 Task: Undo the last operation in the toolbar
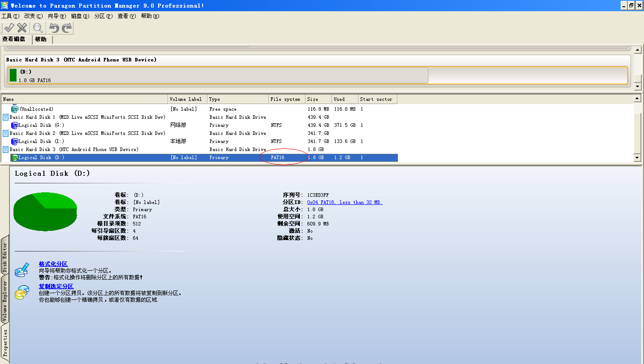pyautogui.click(x=54, y=28)
